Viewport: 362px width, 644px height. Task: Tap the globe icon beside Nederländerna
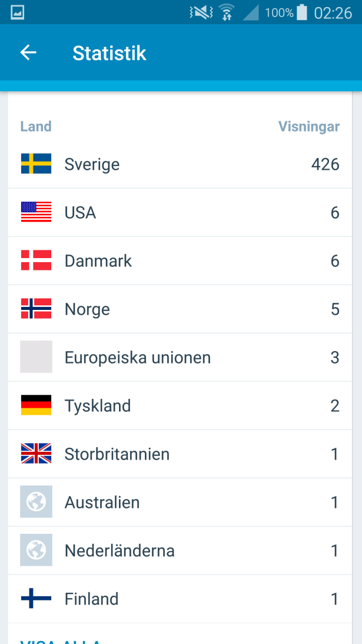(x=36, y=550)
